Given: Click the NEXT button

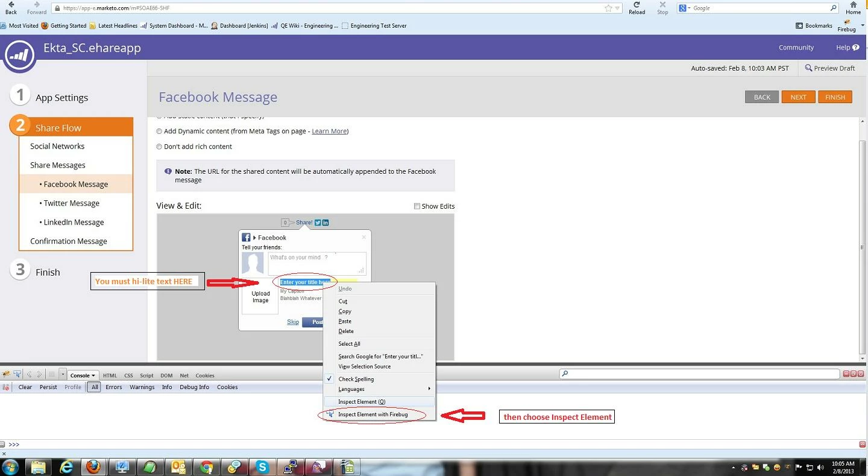Looking at the screenshot, I should click(x=799, y=97).
